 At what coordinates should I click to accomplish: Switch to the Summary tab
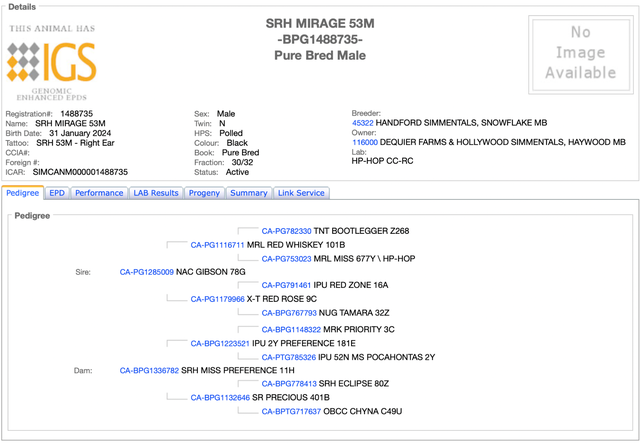[x=248, y=193]
